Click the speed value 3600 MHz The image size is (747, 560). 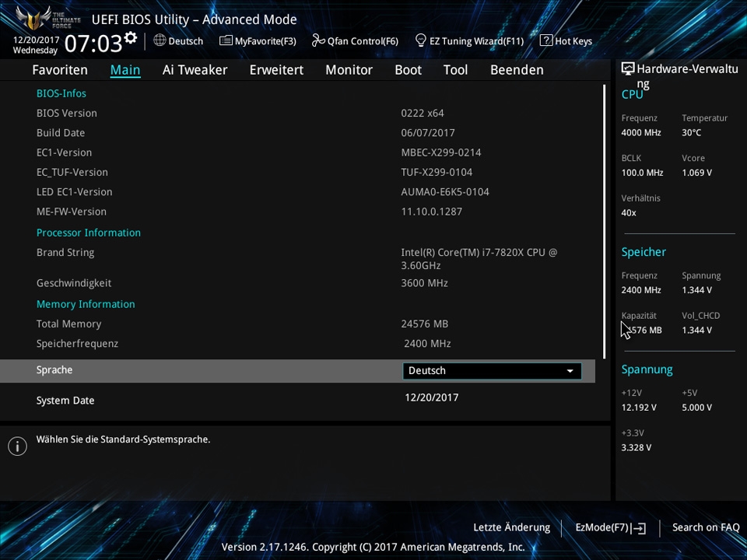tap(425, 283)
